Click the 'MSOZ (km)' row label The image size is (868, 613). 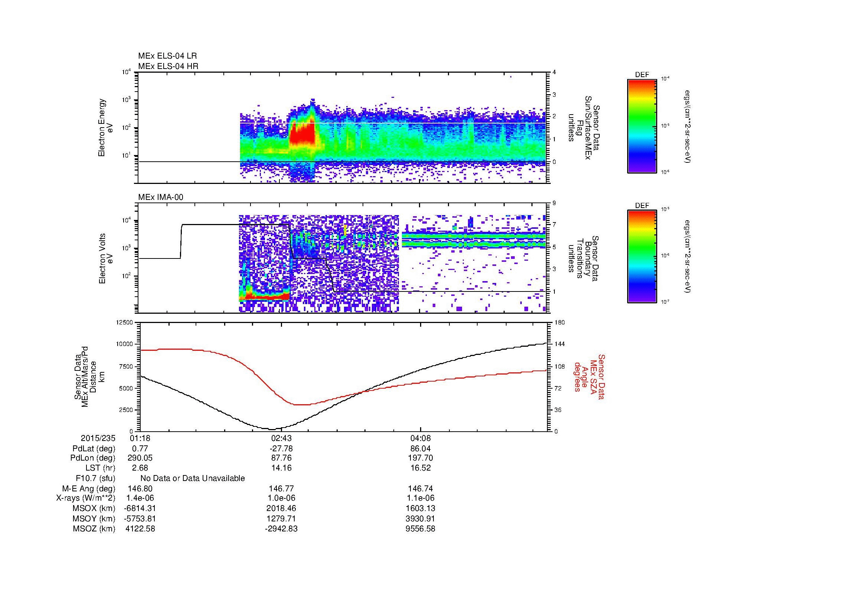coord(94,529)
